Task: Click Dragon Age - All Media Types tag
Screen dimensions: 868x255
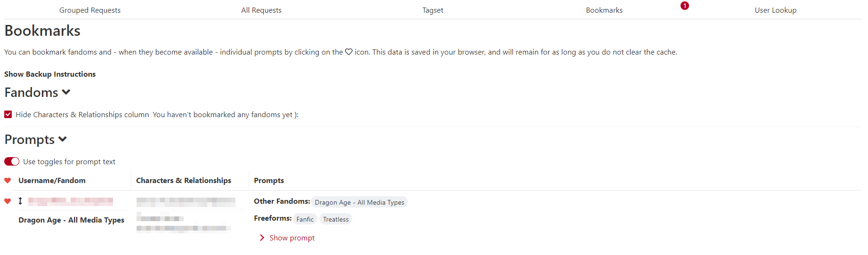Action: (359, 202)
